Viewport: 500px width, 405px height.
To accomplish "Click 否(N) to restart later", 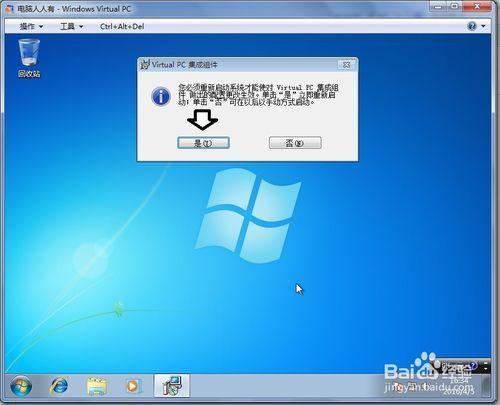I will [295, 143].
